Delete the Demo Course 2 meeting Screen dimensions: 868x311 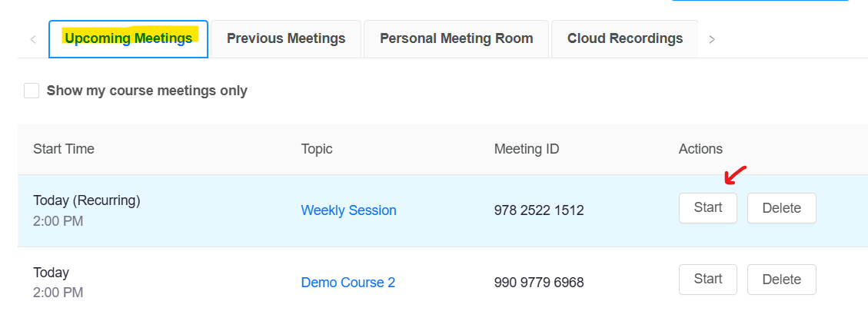tap(781, 280)
